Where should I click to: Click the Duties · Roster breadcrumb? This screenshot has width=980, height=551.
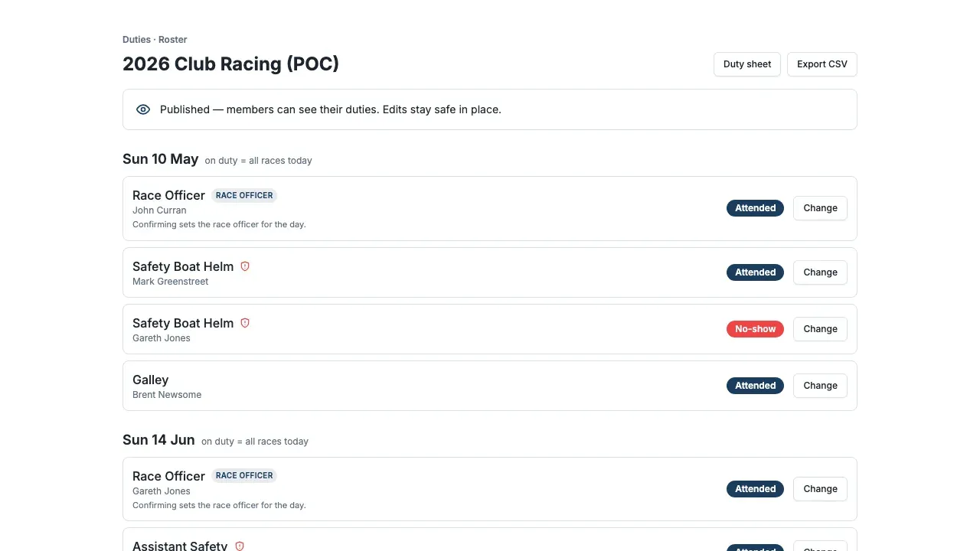155,40
